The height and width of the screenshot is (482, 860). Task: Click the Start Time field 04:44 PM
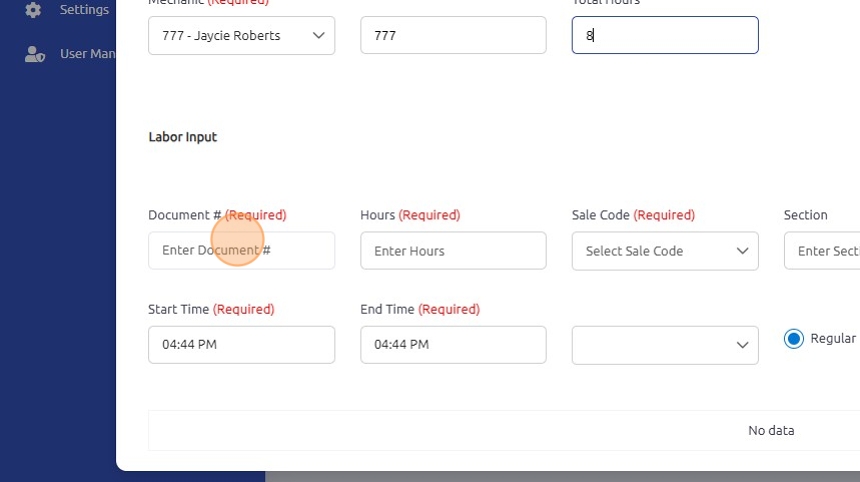click(241, 345)
